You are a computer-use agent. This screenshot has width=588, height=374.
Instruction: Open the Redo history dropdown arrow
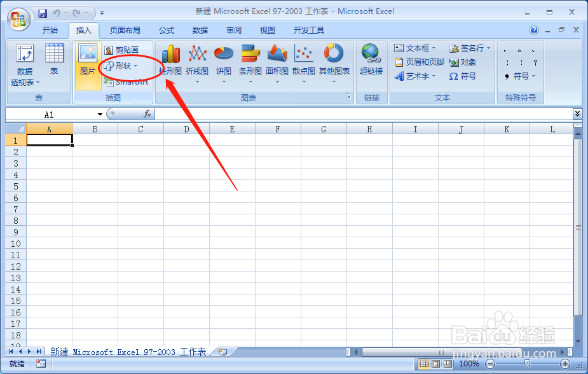coord(86,13)
